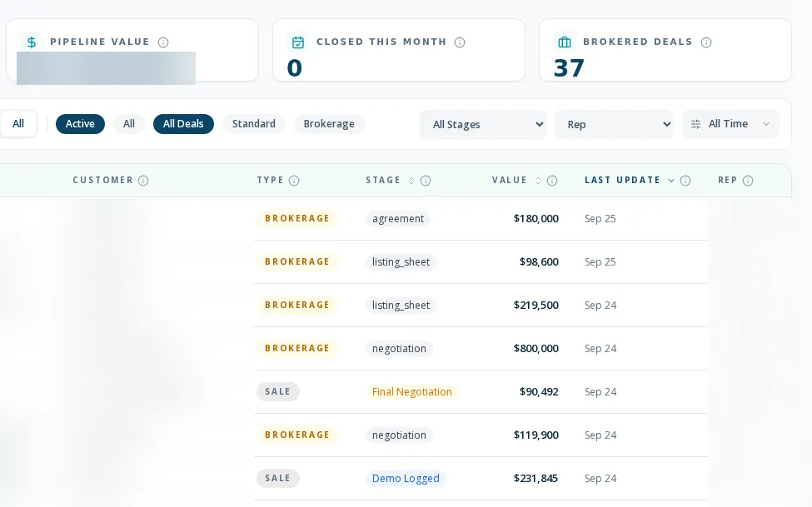Click the dollar sign Pipeline Value icon
This screenshot has width=812, height=507.
coord(32,42)
